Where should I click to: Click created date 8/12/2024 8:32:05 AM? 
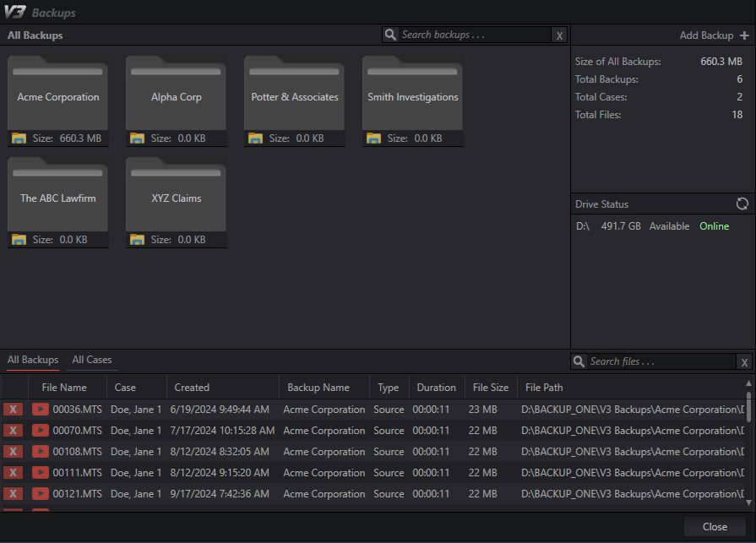pos(220,452)
